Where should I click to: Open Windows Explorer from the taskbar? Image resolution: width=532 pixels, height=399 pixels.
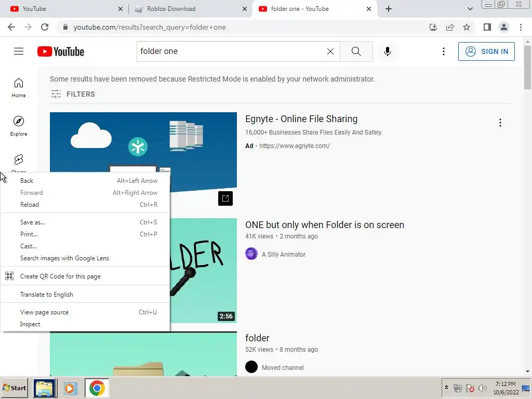tap(45, 388)
